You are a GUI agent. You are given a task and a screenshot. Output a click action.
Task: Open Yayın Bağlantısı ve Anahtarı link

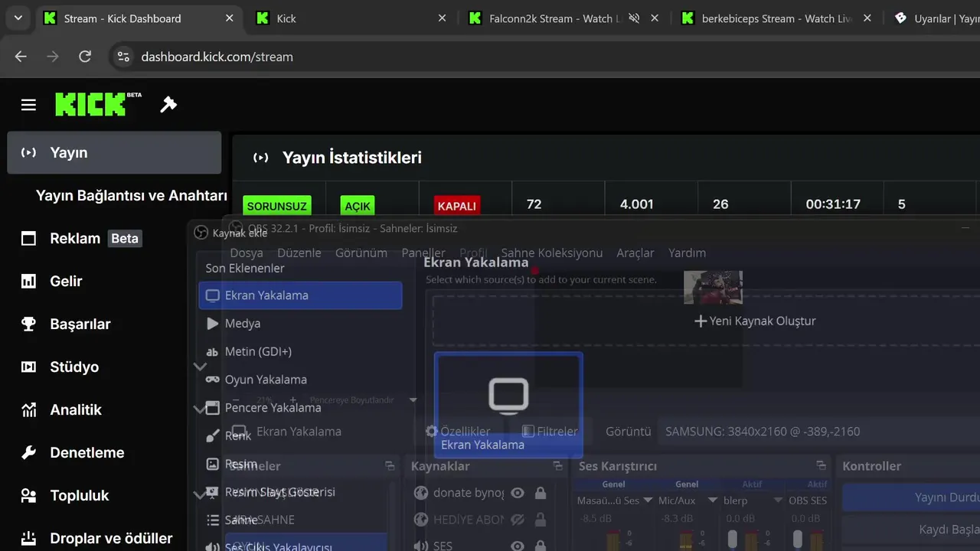(132, 196)
